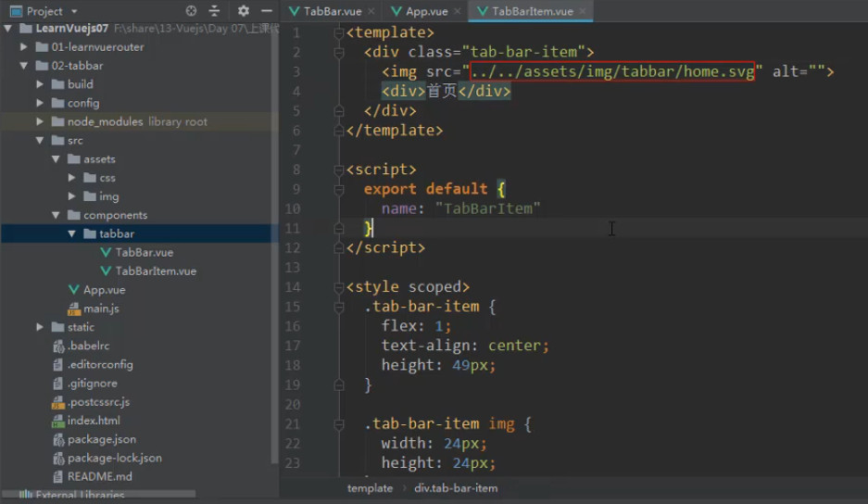The image size is (868, 504).
Task: Close the App.vue tab
Action: click(x=458, y=11)
